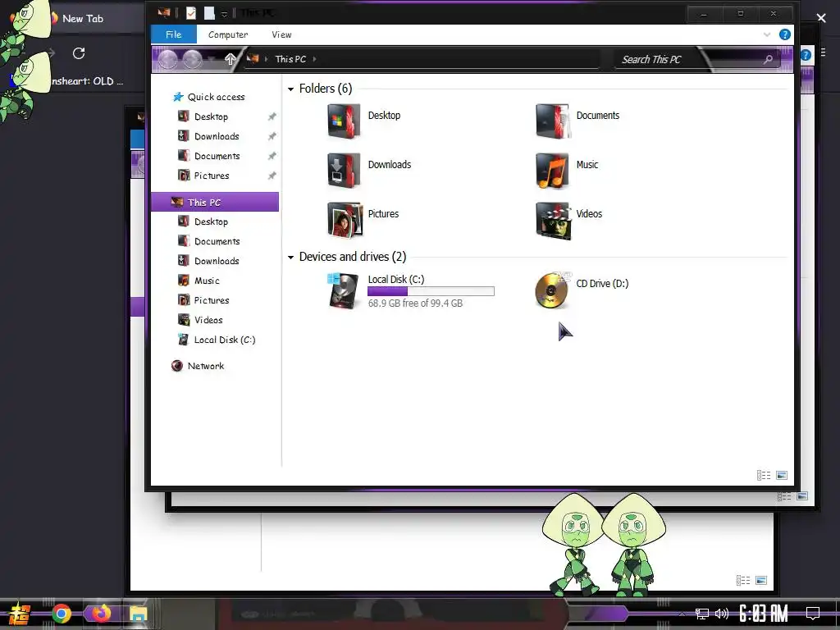Unpin Pictures from Quick access
Image resolution: width=840 pixels, height=630 pixels.
pos(272,176)
